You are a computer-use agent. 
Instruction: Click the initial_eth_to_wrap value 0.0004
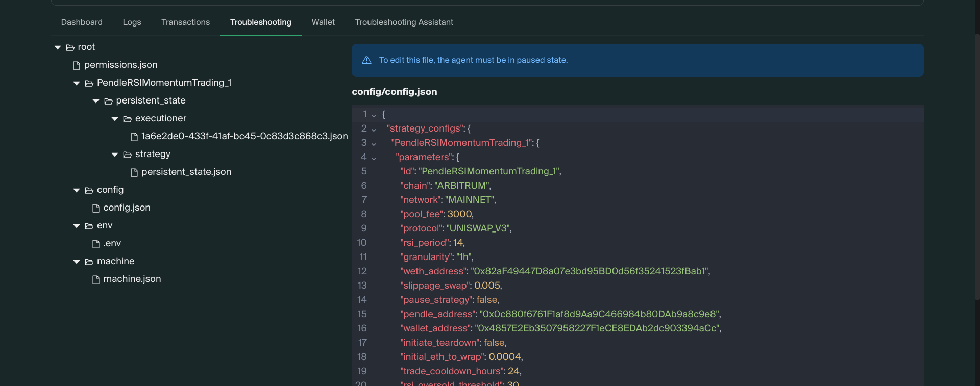[x=505, y=357]
